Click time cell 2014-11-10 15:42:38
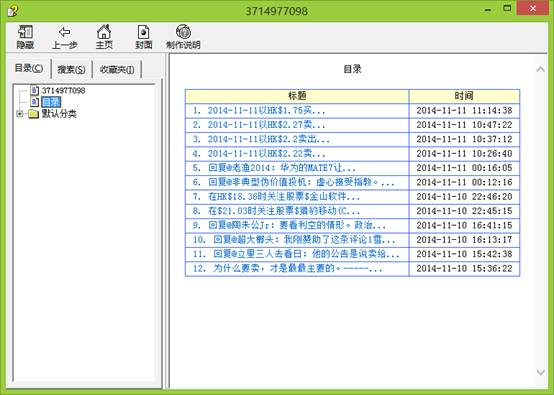The width and height of the screenshot is (554, 395). (464, 254)
